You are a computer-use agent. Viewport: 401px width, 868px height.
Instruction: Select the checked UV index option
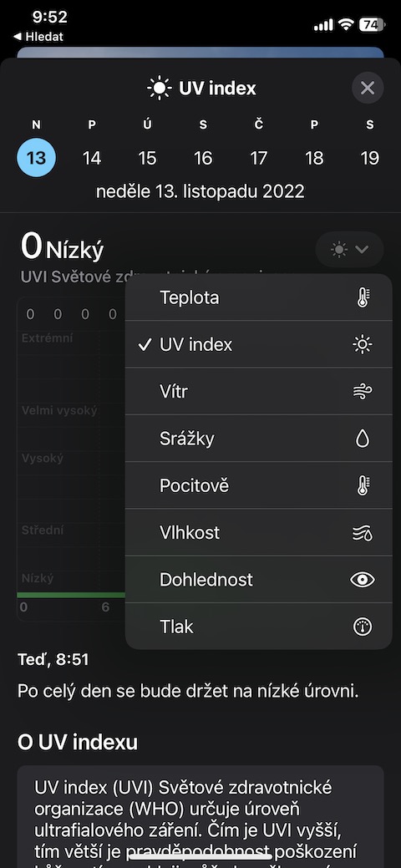(259, 345)
